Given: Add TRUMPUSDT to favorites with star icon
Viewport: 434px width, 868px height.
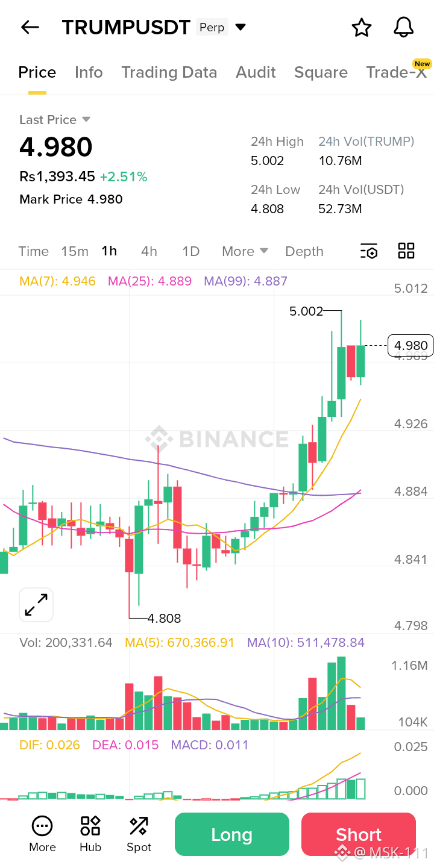Looking at the screenshot, I should (362, 27).
